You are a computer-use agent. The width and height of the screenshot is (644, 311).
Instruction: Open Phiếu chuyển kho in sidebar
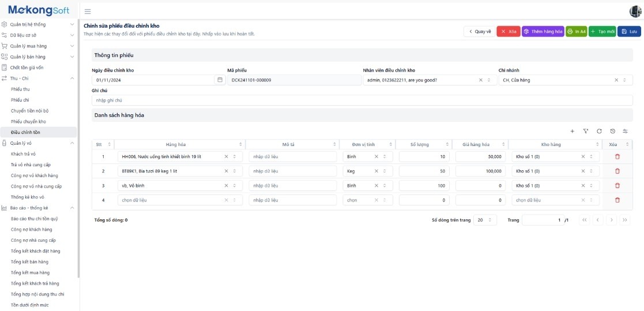28,122
